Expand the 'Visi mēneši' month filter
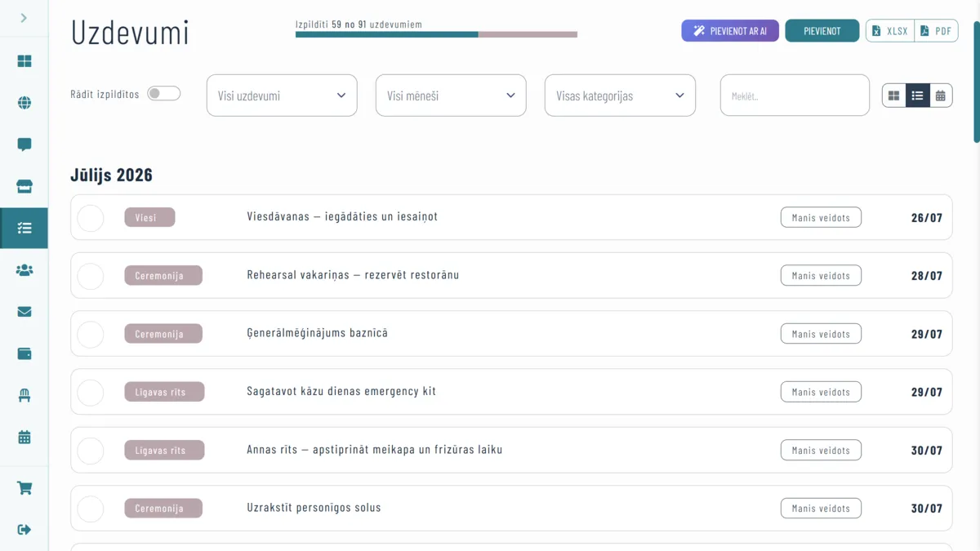980x551 pixels. [451, 96]
